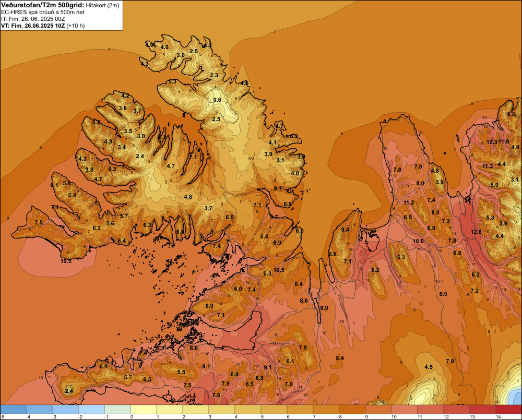The image size is (522, 420).
Task: Click the 9.4 temperature value
Action: coord(345,230)
